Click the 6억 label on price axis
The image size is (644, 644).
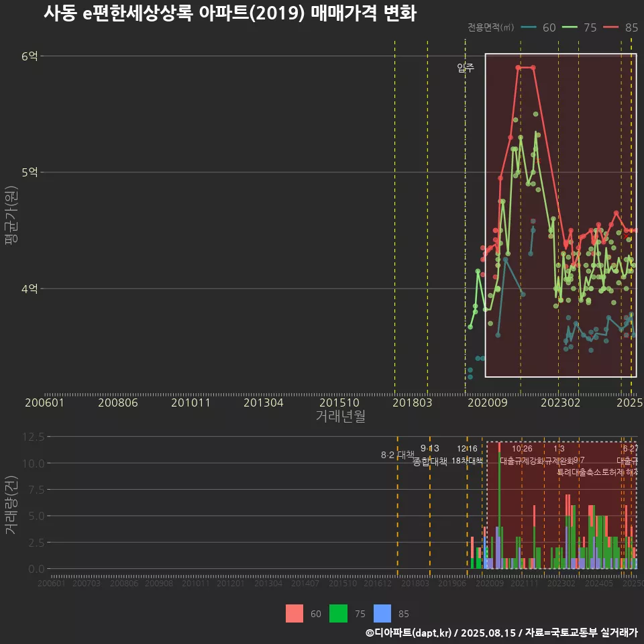30,56
